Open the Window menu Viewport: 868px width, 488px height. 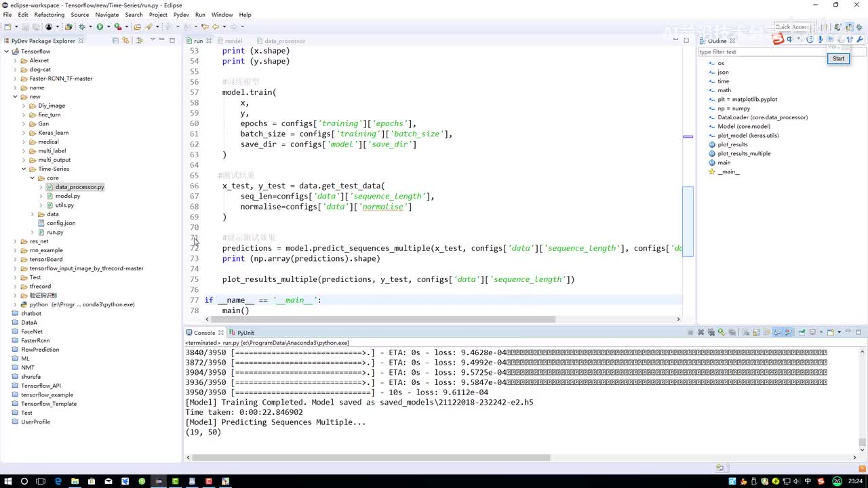222,14
